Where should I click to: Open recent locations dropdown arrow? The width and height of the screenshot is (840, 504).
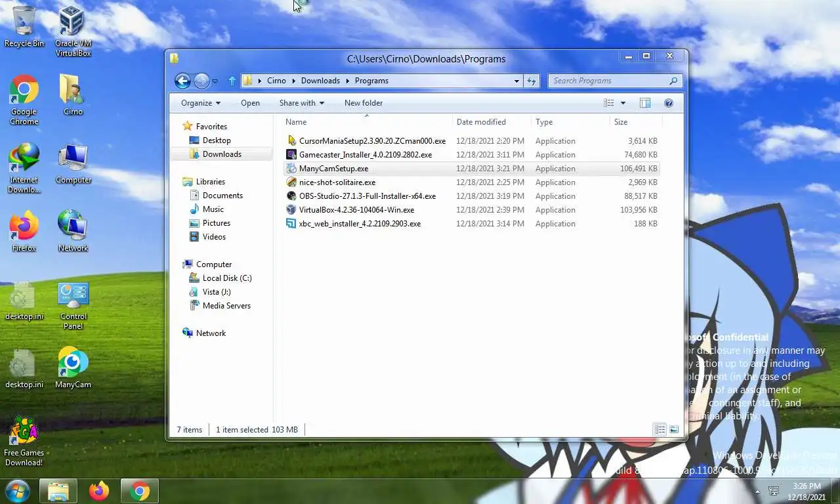point(215,81)
